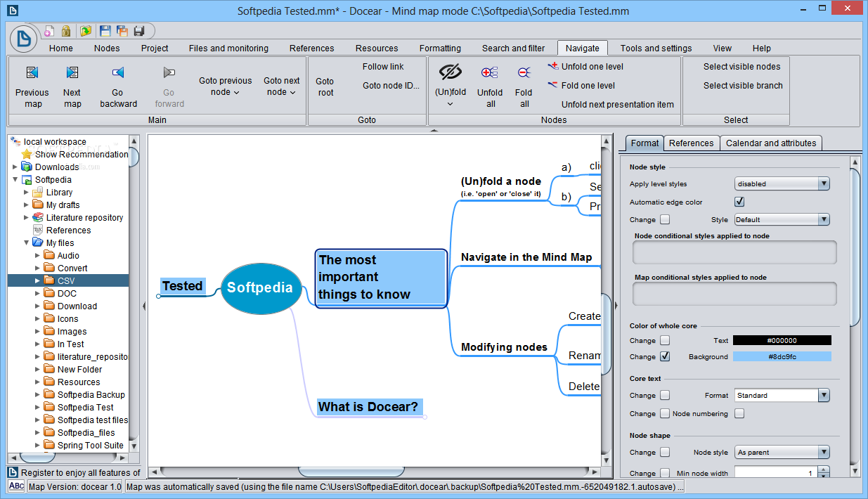Toggle the Automatic edge color checkbox
This screenshot has width=868, height=499.
[739, 202]
